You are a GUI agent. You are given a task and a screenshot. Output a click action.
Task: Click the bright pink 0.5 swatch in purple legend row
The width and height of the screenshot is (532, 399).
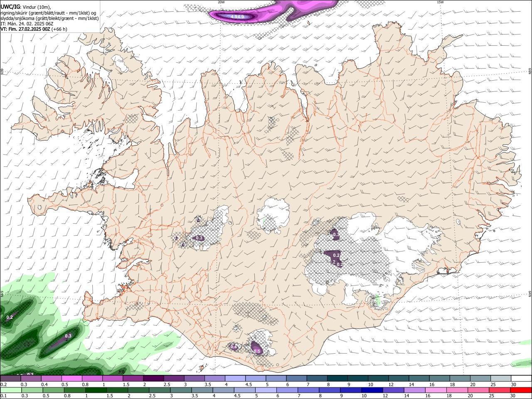click(x=71, y=379)
